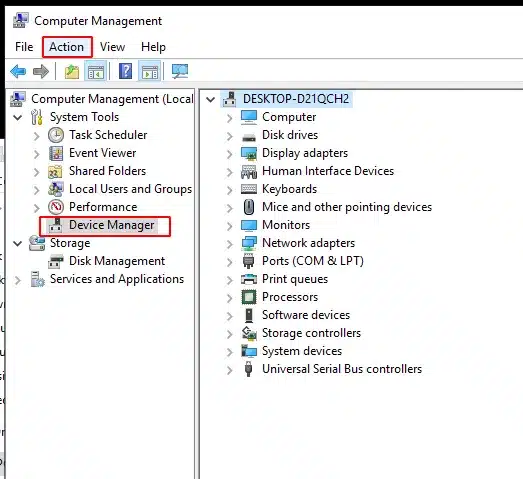The image size is (523, 479).
Task: Select Event Viewer in the tree
Action: coord(102,153)
